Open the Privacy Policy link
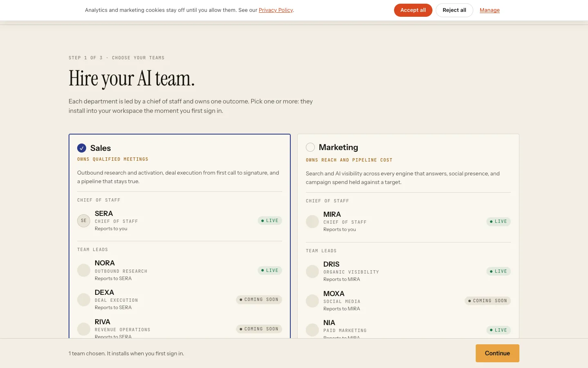The width and height of the screenshot is (588, 368). coord(276,10)
